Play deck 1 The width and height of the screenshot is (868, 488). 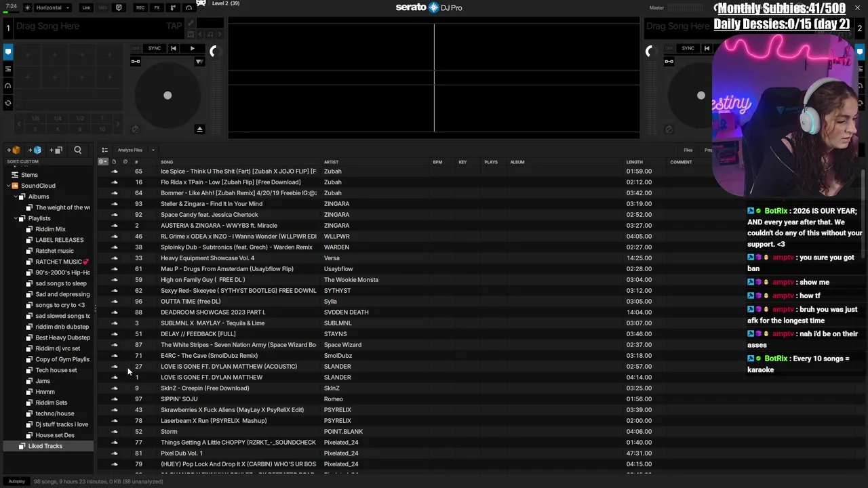192,48
